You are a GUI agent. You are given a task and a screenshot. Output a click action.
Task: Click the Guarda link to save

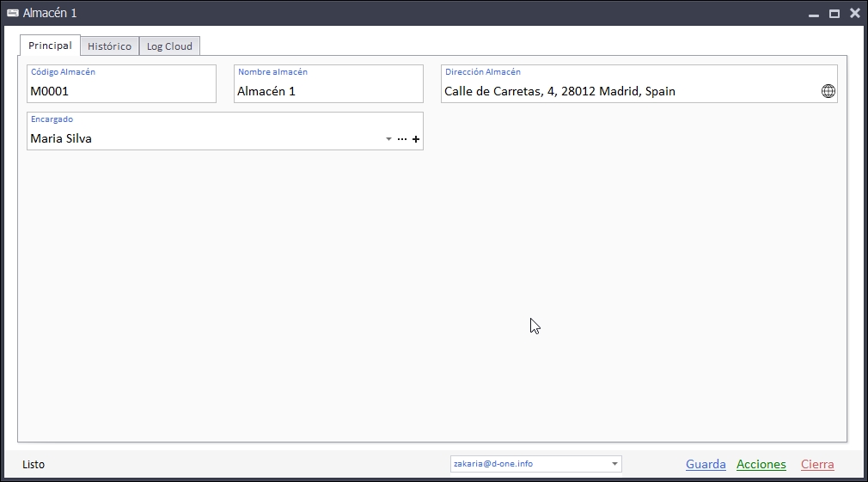[706, 465]
